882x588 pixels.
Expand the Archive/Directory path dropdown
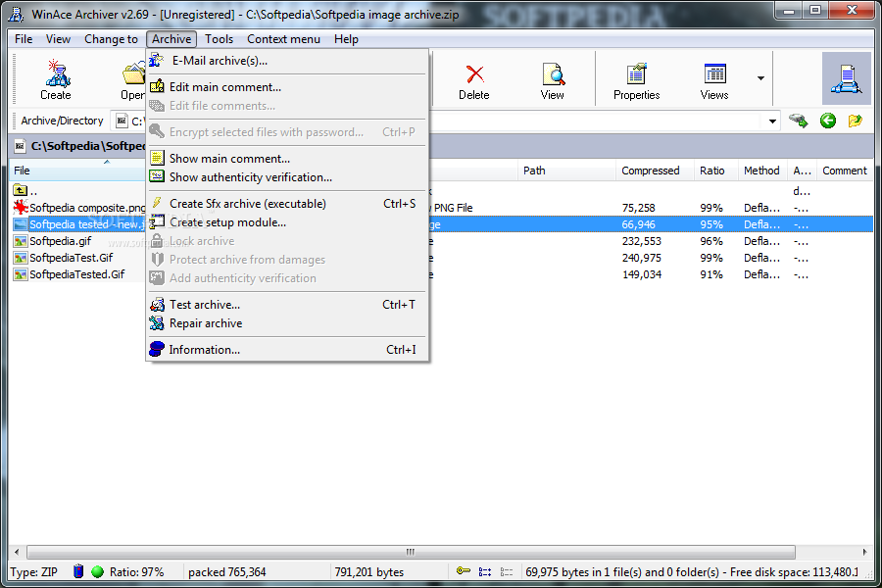tap(772, 121)
